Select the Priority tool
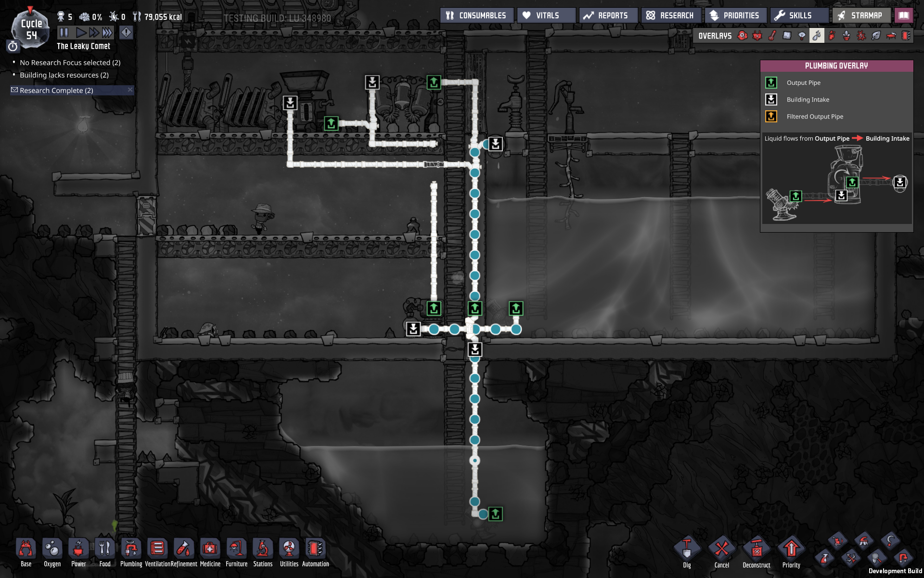This screenshot has width=924, height=578. (791, 550)
